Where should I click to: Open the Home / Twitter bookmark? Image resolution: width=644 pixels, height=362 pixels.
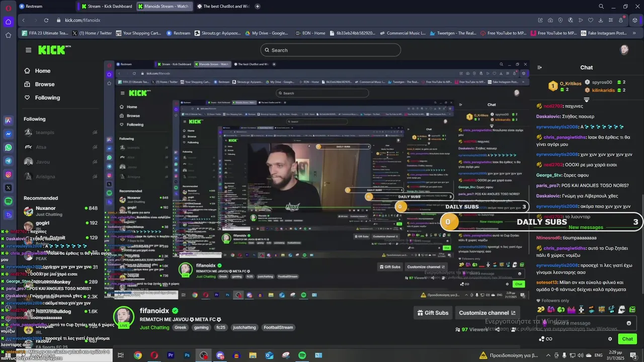point(93,33)
